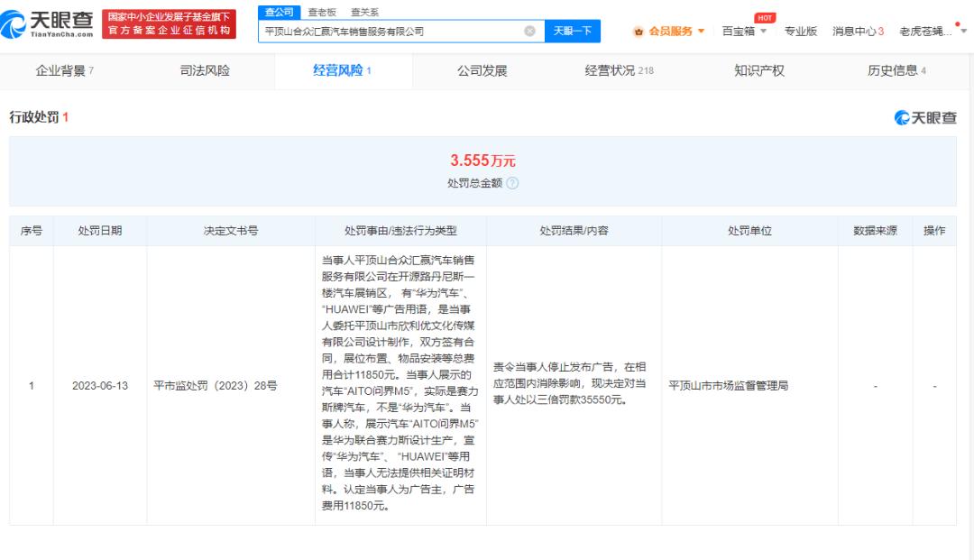Expand the 百宝箱 dropdown
Screen dimensions: 974x560
744,32
